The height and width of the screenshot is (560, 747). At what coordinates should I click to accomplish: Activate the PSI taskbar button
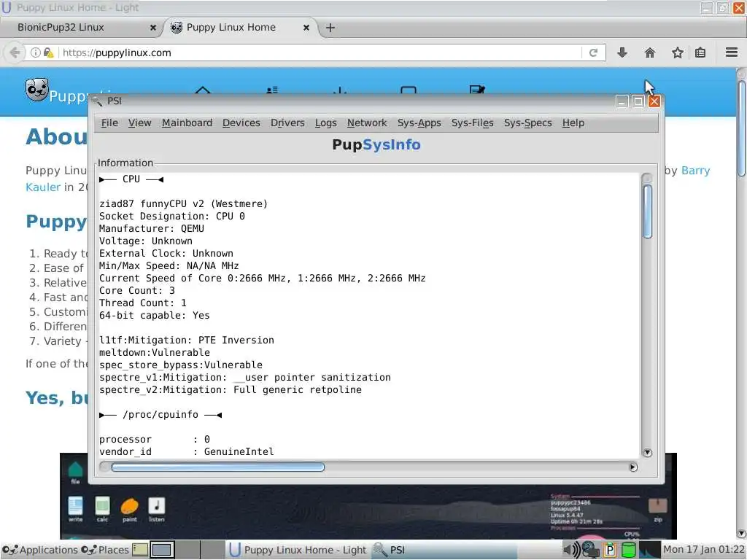(x=443, y=550)
